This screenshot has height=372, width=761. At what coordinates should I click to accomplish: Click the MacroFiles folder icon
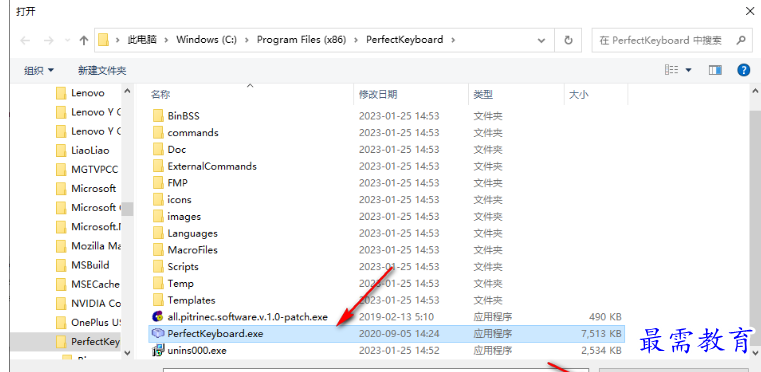158,250
